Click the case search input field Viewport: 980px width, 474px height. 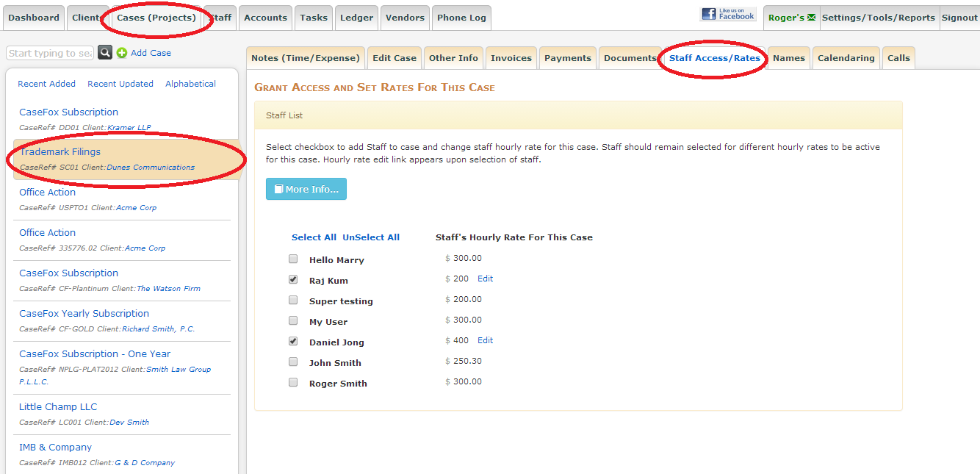pyautogui.click(x=50, y=53)
